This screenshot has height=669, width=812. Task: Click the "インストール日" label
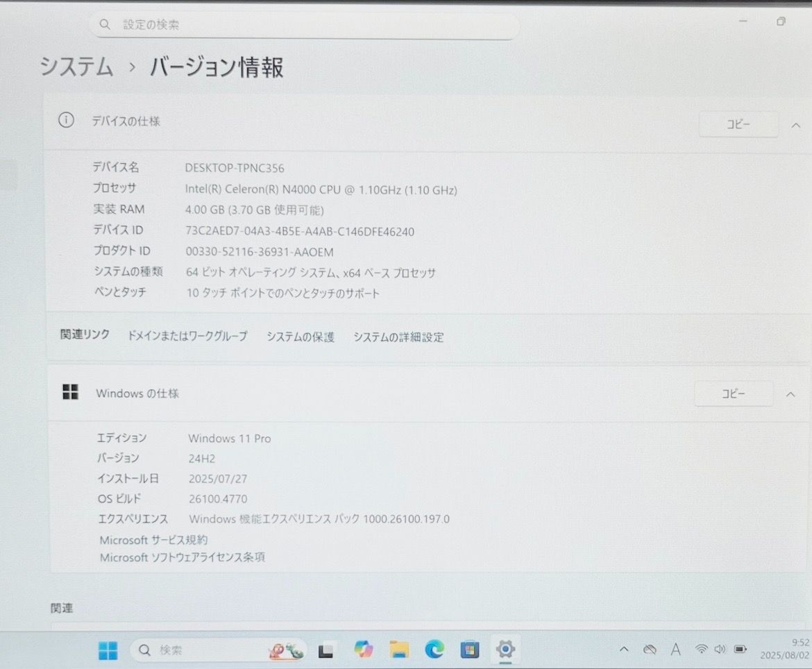(128, 478)
